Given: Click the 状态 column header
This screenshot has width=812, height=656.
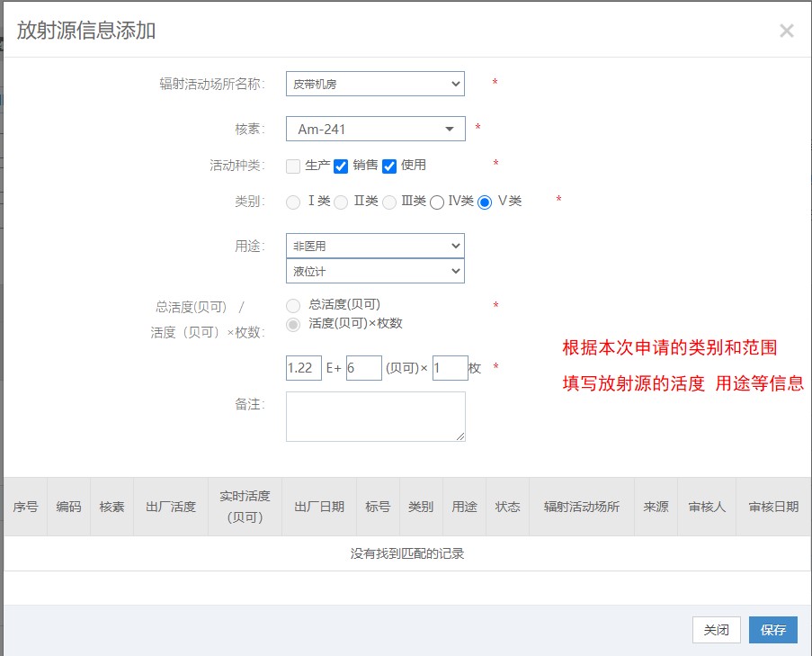Looking at the screenshot, I should click(x=507, y=507).
